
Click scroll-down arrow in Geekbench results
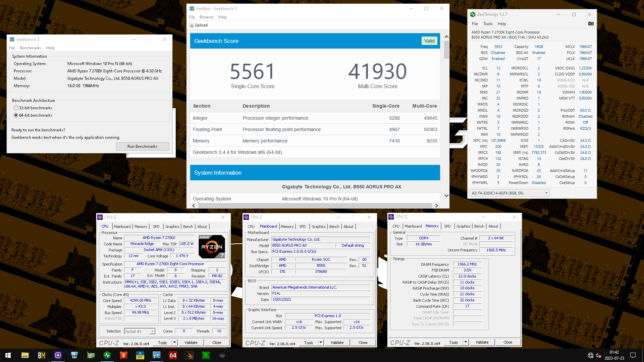[x=446, y=196]
